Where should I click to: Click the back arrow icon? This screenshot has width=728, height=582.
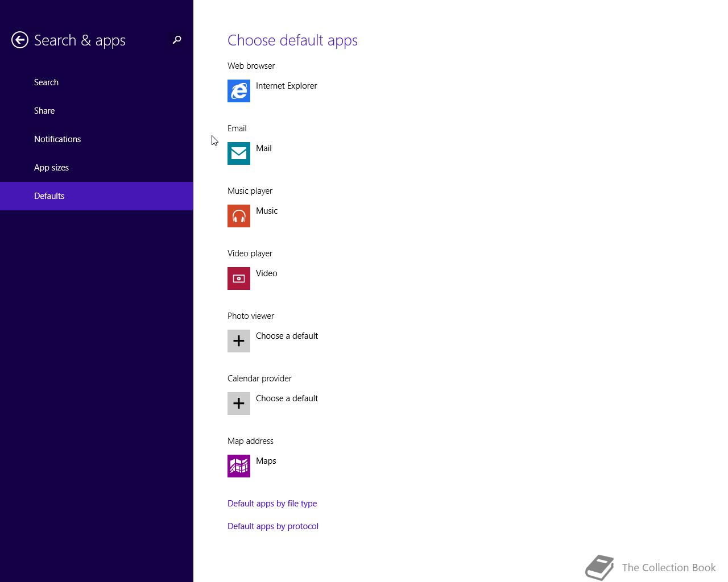click(20, 40)
